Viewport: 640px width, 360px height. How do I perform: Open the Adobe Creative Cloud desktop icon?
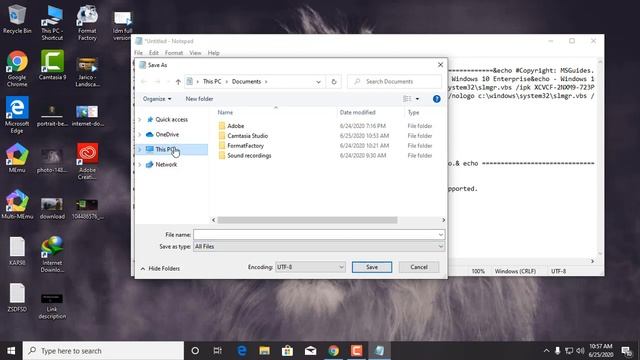pyautogui.click(x=87, y=162)
